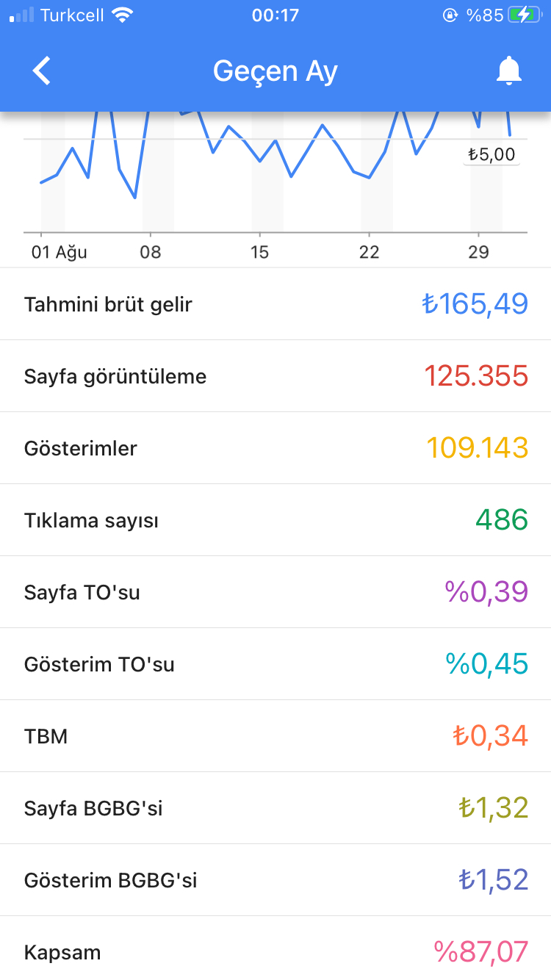Tap the Gösterim TO'su row

point(275,664)
